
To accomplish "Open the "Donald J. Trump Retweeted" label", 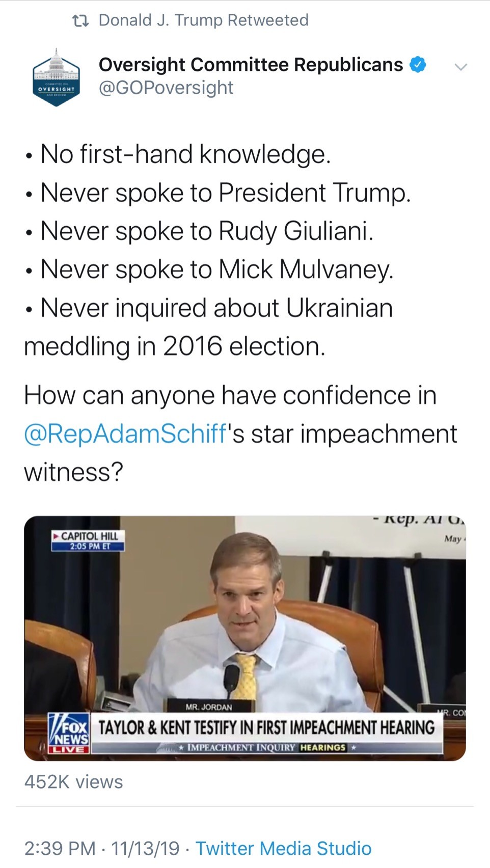I will tap(203, 20).
